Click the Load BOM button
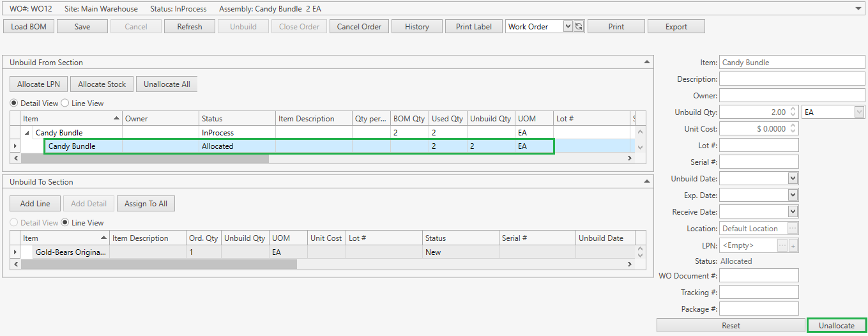The width and height of the screenshot is (868, 336). 29,27
